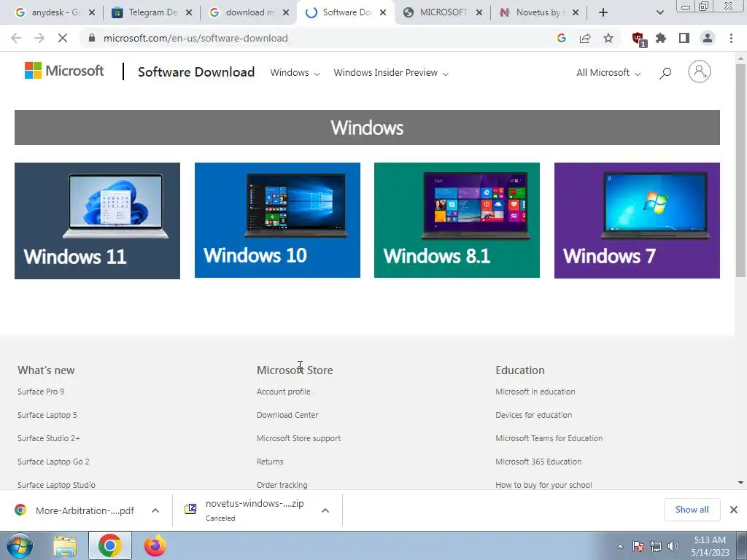Select the Windows 11 tile
Image resolution: width=747 pixels, height=560 pixels.
[x=97, y=220]
